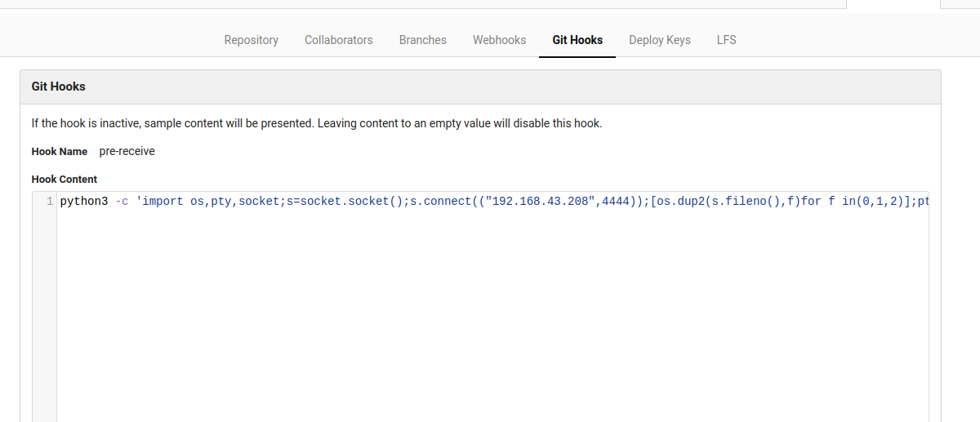Click the Hook Name label

[x=60, y=152]
